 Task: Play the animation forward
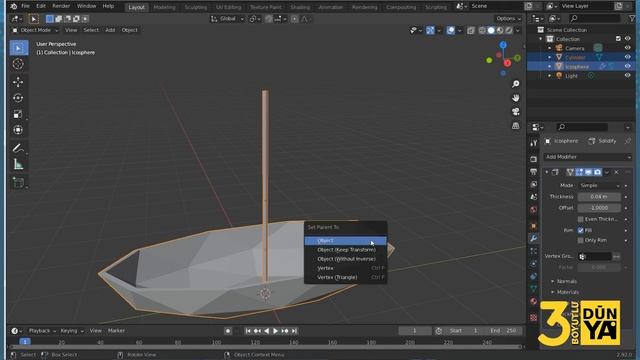click(276, 331)
